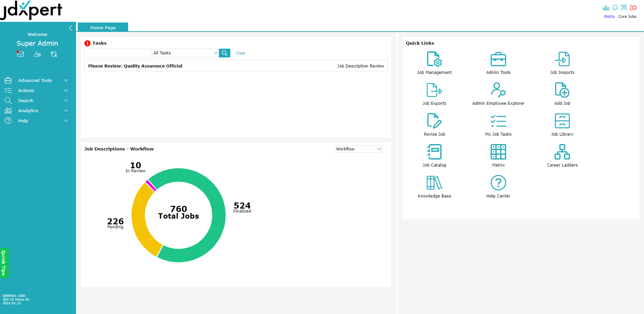Viewport: 644px width, 314px height.
Task: Click the Clear link beside task search
Action: (240, 53)
